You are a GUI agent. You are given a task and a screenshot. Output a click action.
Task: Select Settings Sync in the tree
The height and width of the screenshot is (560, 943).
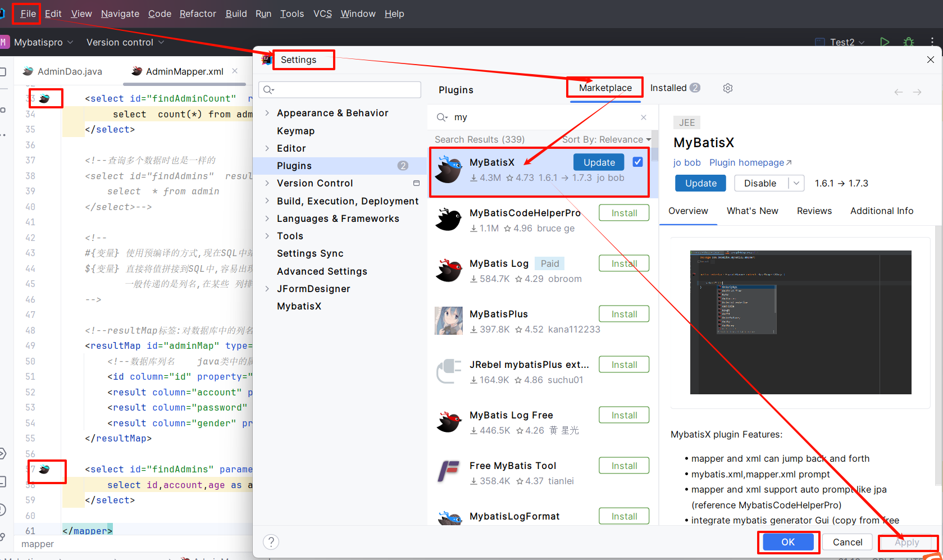coord(310,253)
